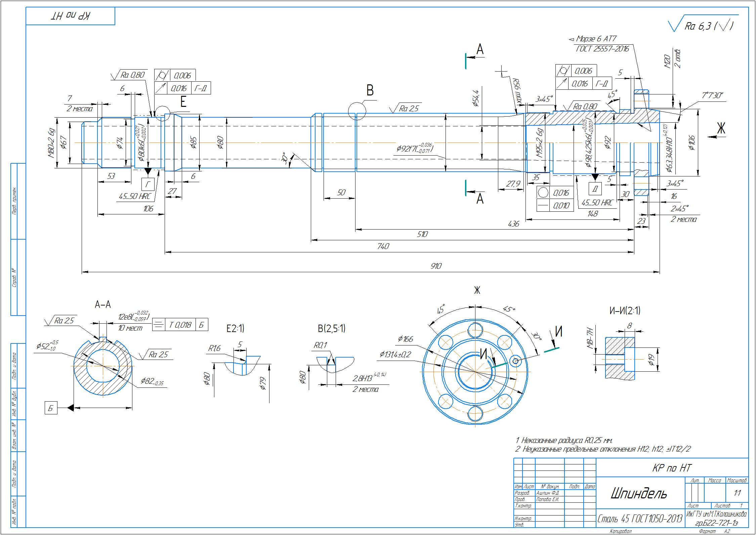Click the "Копировал" label below the frame

pyautogui.click(x=621, y=531)
